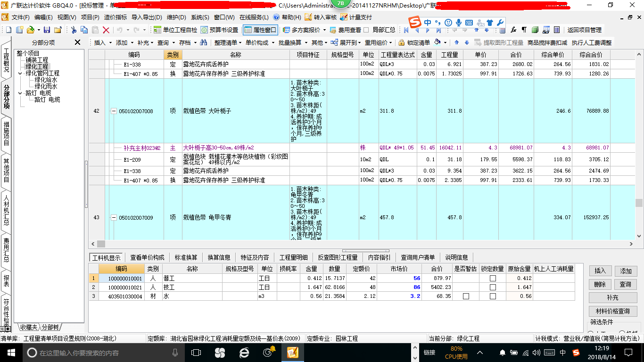Tick the 局部汇总 checkbox
The height and width of the screenshot is (362, 644).
[366, 30]
